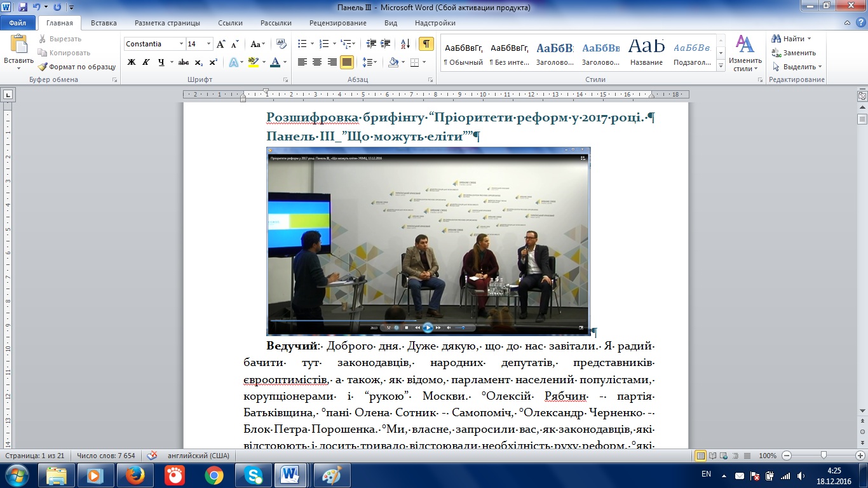Open Firefox from the taskbar
Screen dimensions: 868x488
pyautogui.click(x=135, y=475)
